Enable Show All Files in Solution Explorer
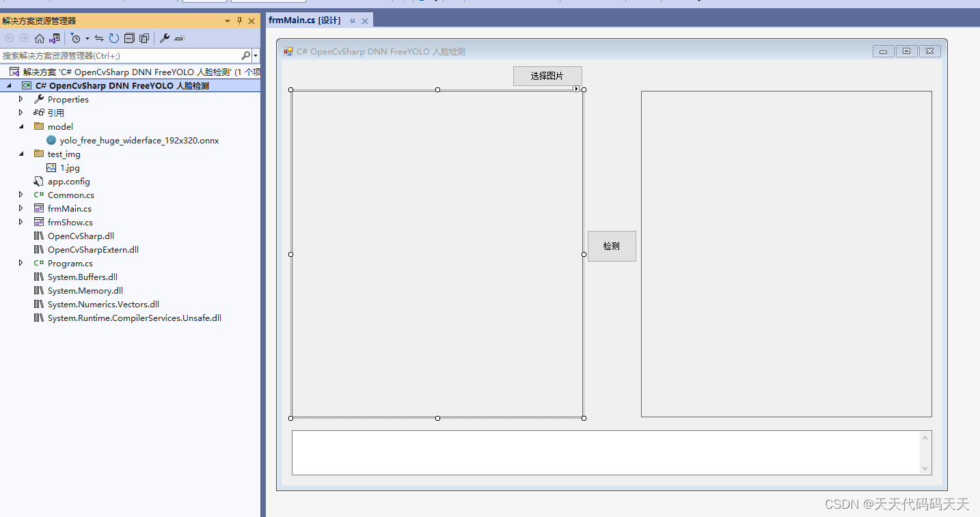The image size is (980, 517). 144,38
